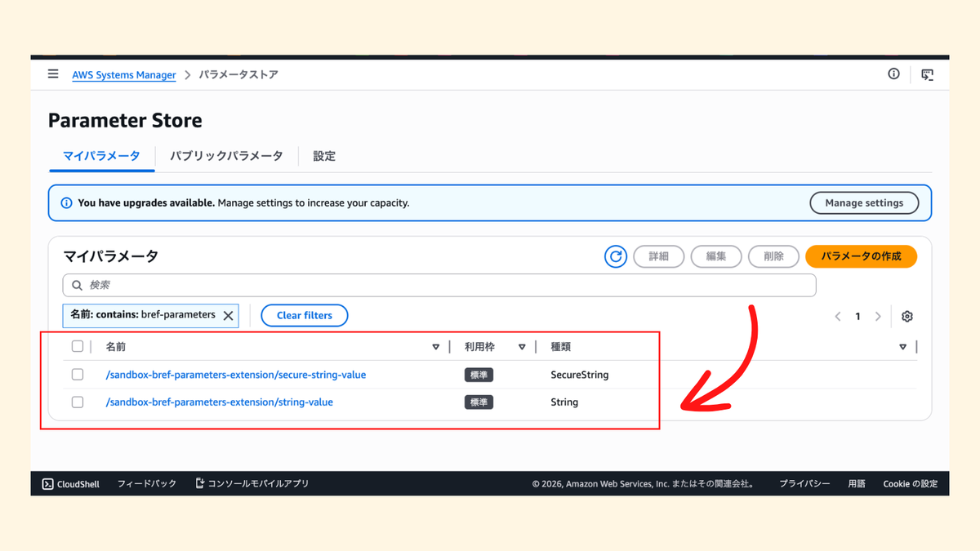Click the info icon in upgrade banner

coord(66,203)
